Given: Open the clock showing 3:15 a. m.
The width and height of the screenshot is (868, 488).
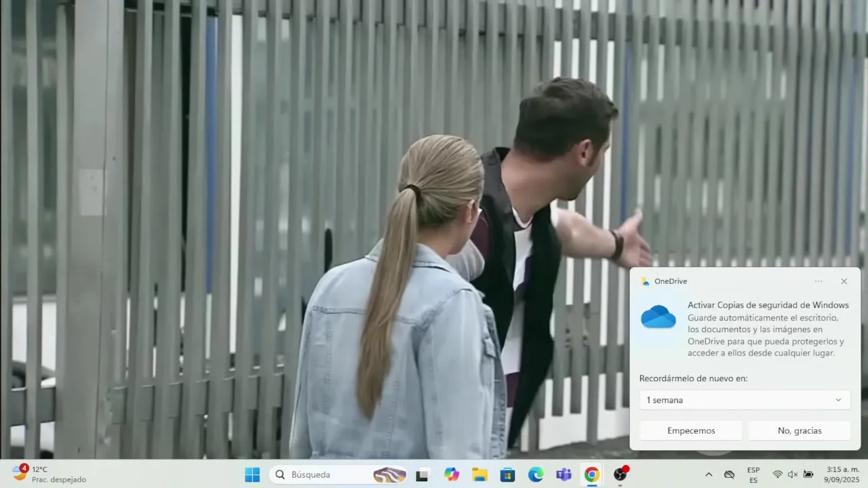Looking at the screenshot, I should pos(843,474).
